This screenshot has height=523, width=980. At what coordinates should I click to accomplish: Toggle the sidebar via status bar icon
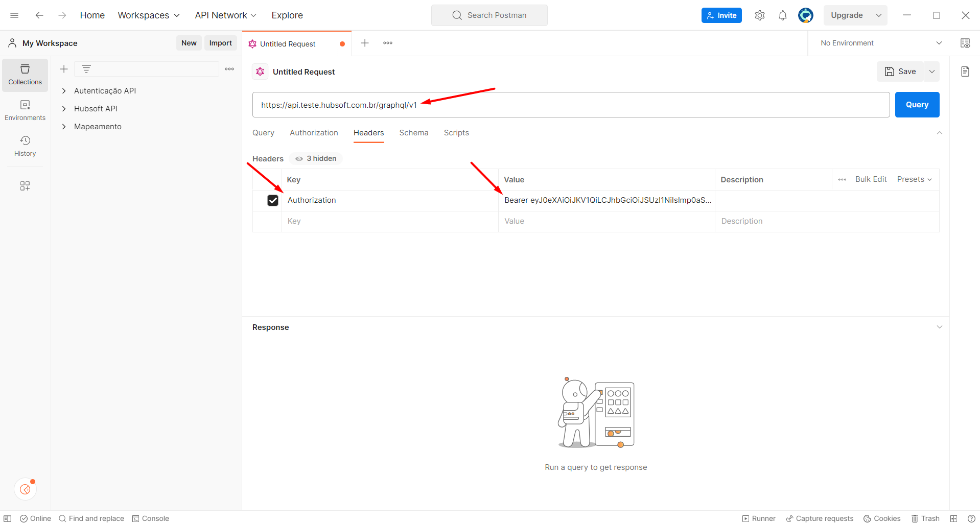tap(8, 518)
